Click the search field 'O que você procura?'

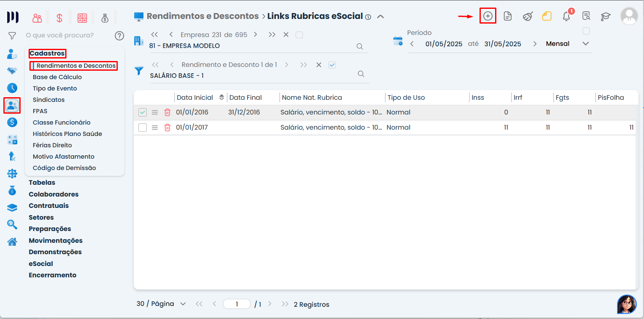coord(63,35)
